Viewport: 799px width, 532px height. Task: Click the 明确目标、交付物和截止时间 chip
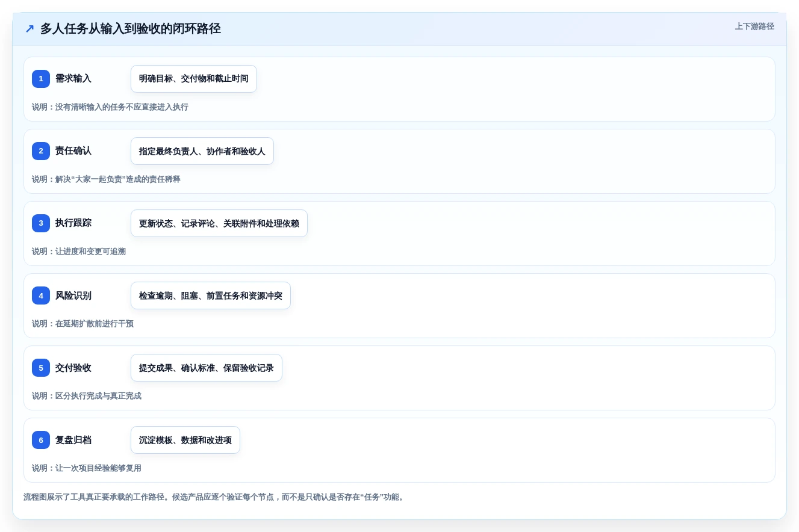point(194,79)
